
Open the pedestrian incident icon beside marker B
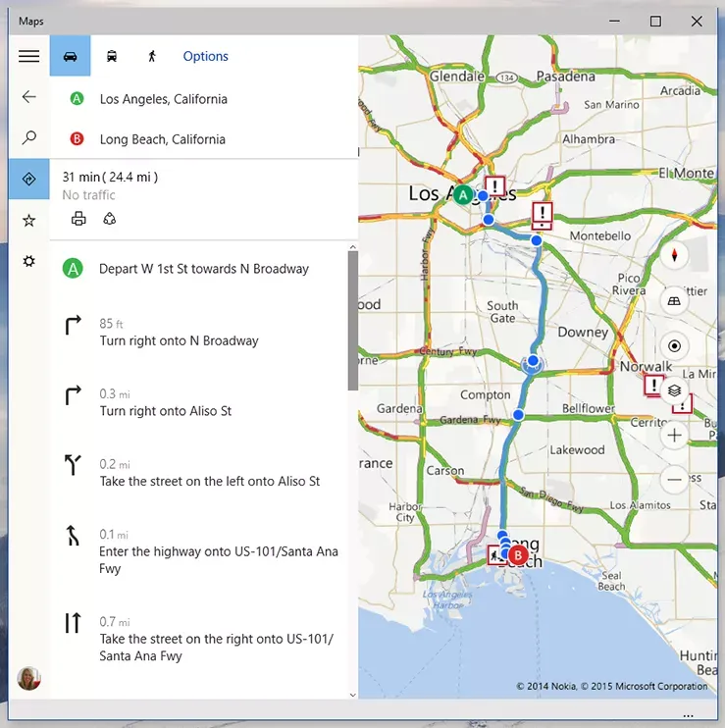(x=496, y=554)
